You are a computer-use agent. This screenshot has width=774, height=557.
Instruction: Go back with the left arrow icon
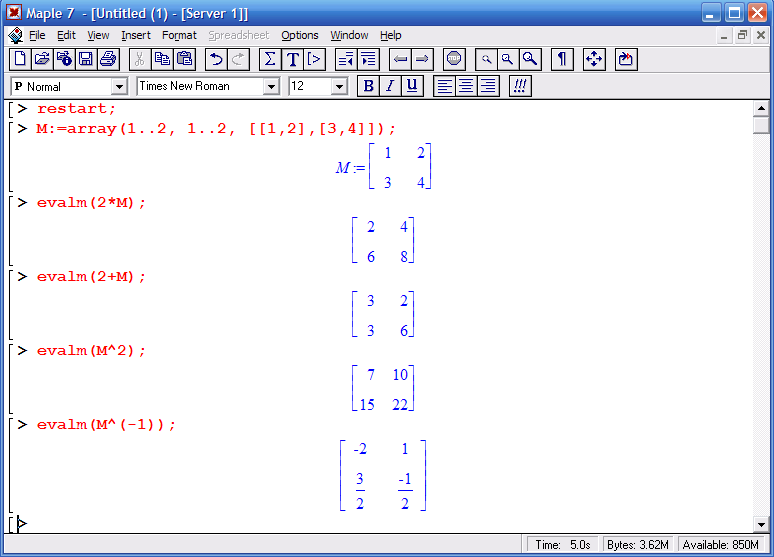pos(400,59)
